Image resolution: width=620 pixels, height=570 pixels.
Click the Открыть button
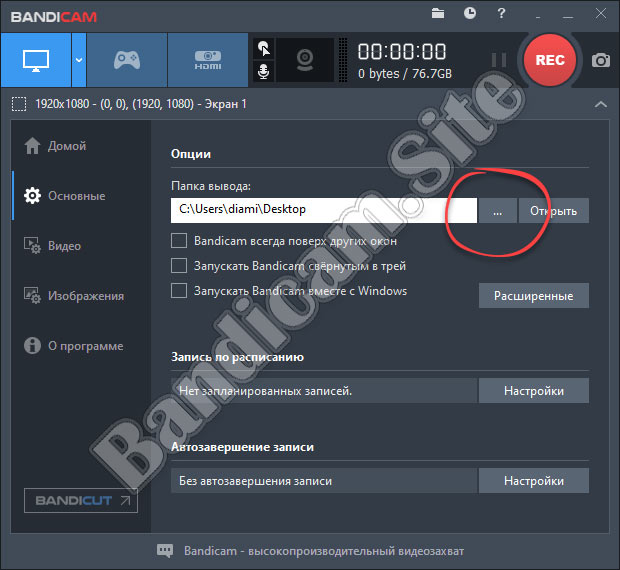(x=554, y=211)
